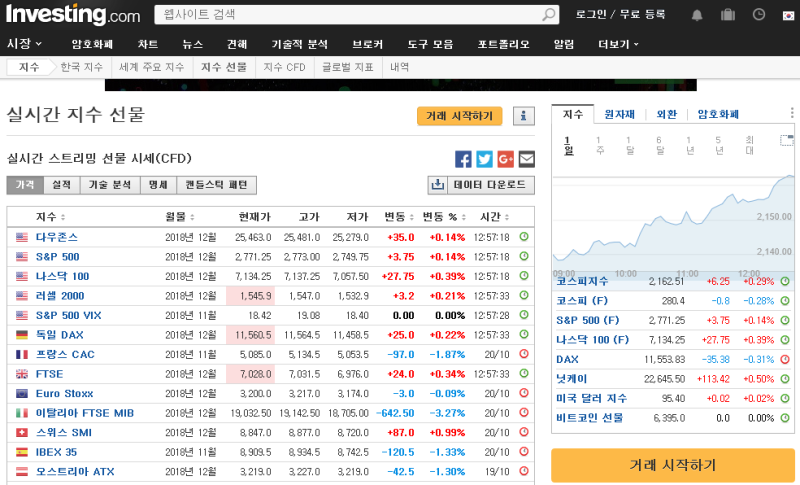Viewport: 800px width, 485px height.
Task: Select the 원자재 sidebar tab
Action: pos(619,114)
